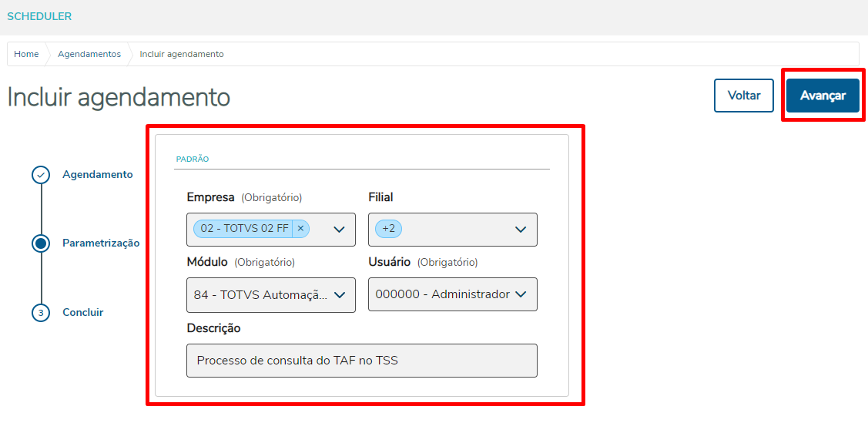Click the Avançar button

[x=823, y=96]
